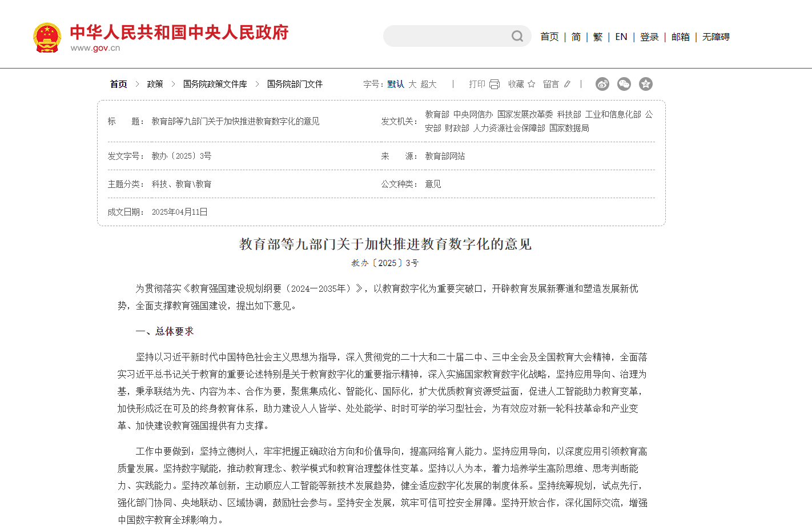
Task: Switch to 简 simplified Chinese
Action: (x=576, y=37)
